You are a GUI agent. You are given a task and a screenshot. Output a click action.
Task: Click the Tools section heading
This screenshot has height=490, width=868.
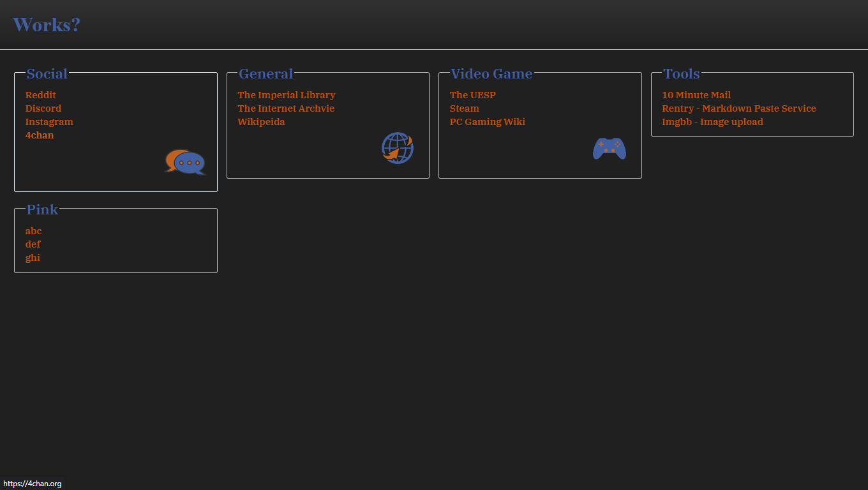coord(682,74)
